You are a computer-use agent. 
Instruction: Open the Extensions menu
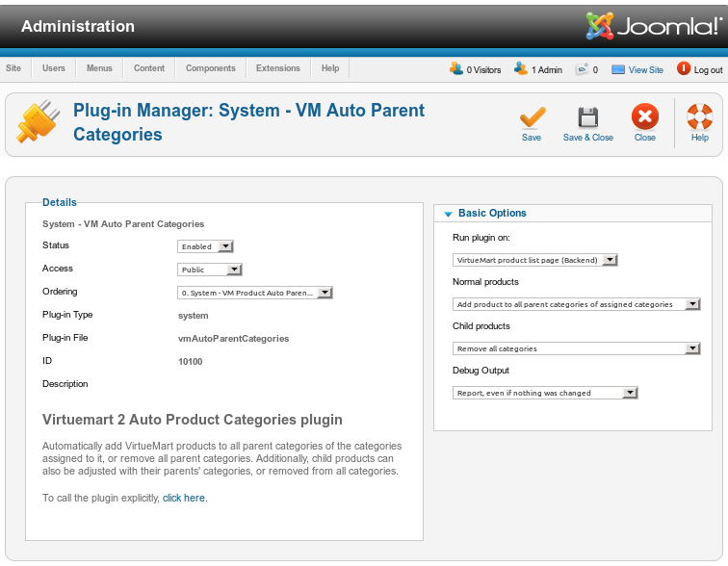tap(278, 68)
